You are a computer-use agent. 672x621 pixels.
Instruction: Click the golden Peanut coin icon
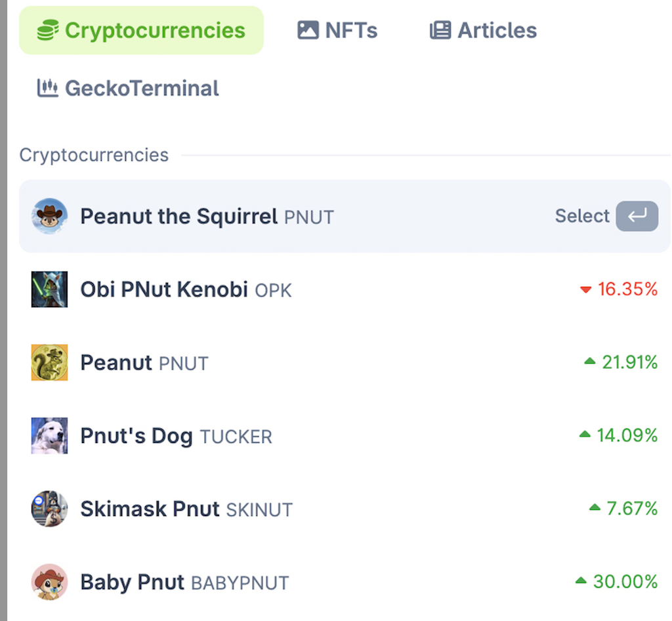[49, 362]
